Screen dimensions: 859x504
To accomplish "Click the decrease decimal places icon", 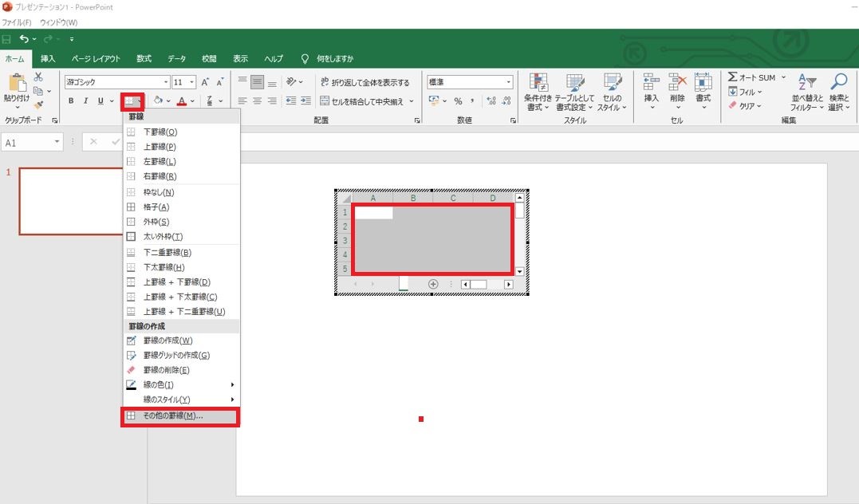I will point(506,100).
